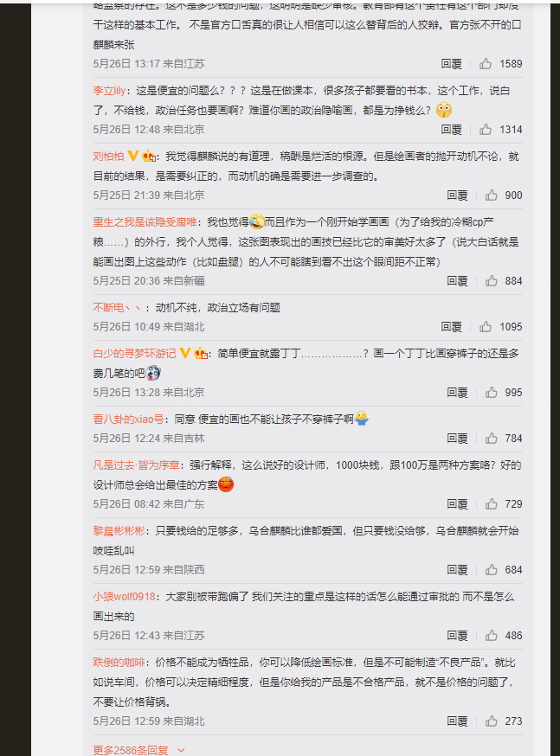Open 小狼wolf0918's profile link
The height and width of the screenshot is (756, 560).
[124, 597]
